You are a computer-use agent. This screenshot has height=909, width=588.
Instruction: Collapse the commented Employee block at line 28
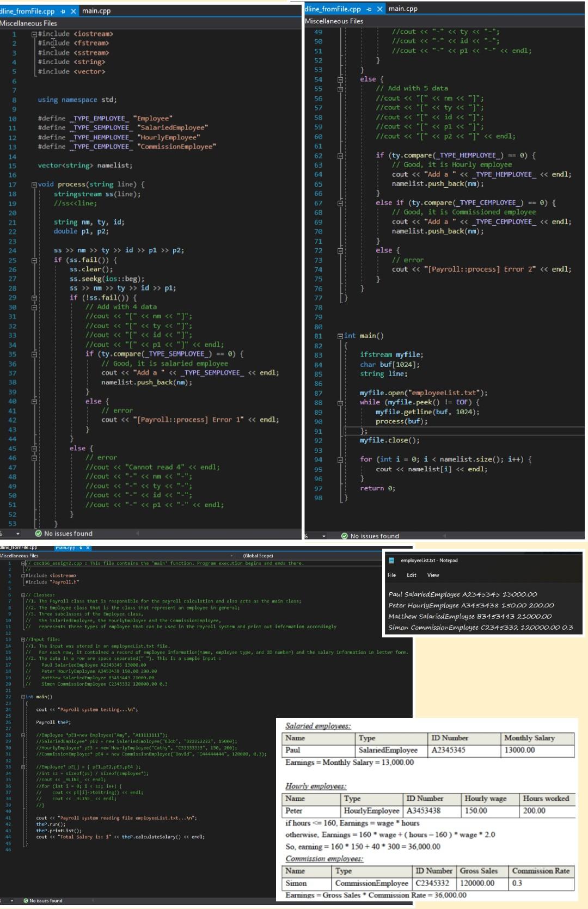[23, 735]
